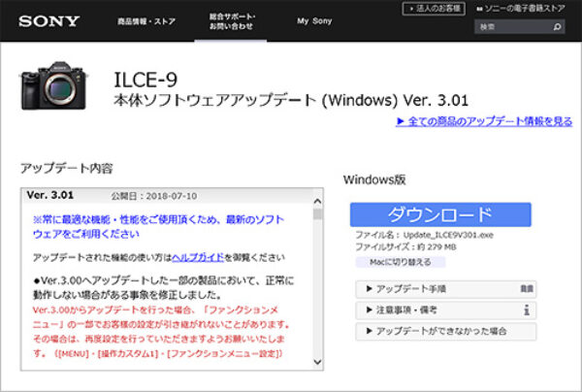Open the My Sony menu
This screenshot has height=392, width=582.
click(314, 21)
